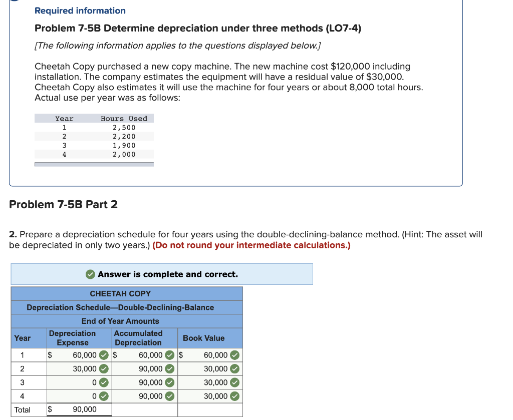
Task: Click 'Problem 7-5B Part 2' heading
Action: click(x=63, y=204)
